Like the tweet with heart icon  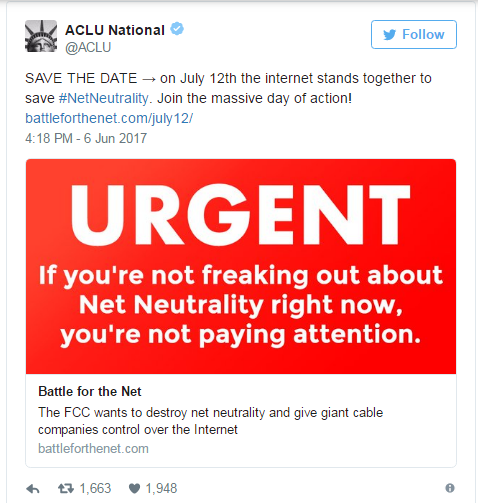click(x=134, y=489)
